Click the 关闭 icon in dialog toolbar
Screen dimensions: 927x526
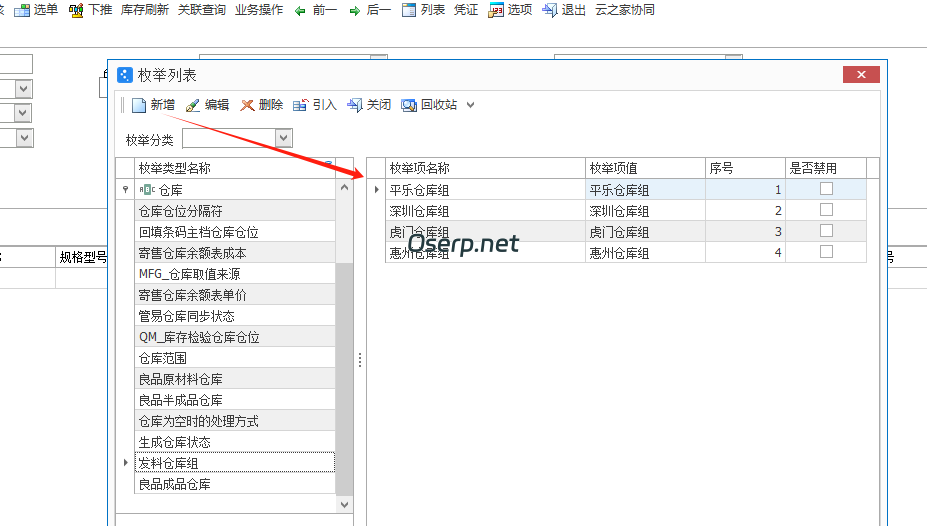tap(355, 105)
